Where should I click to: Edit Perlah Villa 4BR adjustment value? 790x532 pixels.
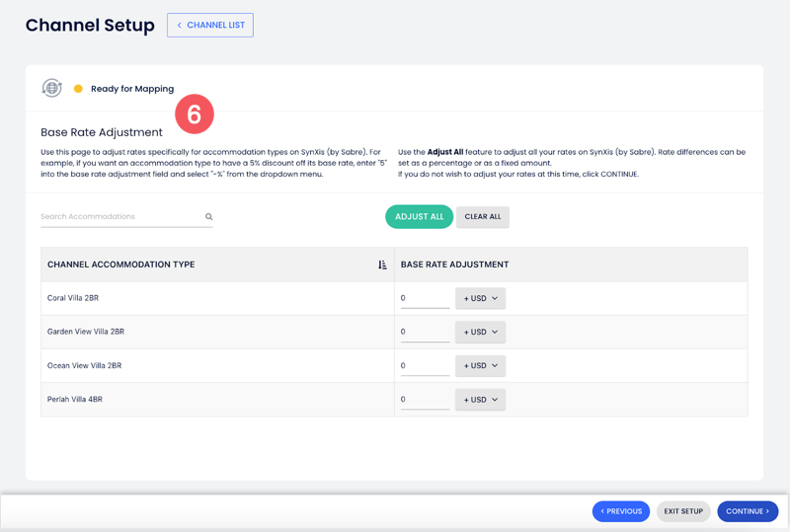coord(425,400)
